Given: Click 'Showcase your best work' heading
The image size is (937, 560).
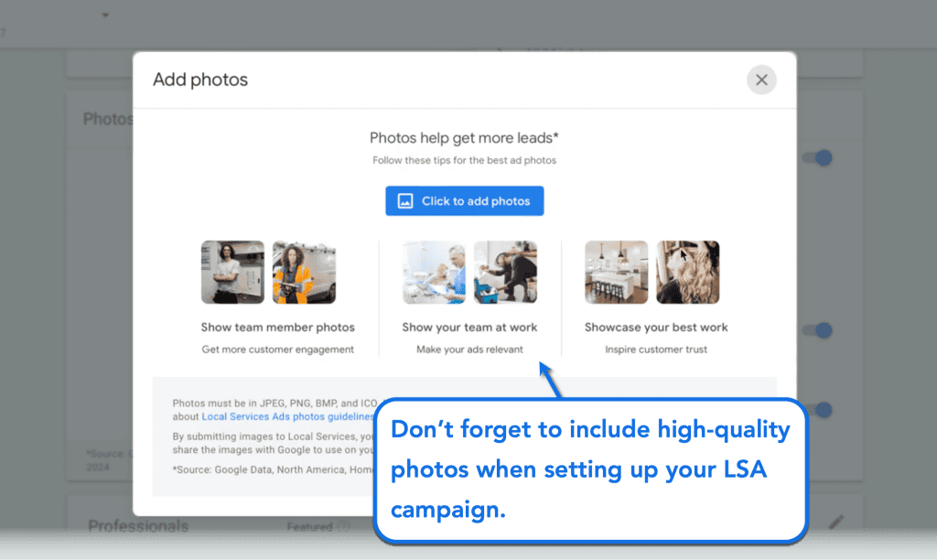Looking at the screenshot, I should point(656,327).
